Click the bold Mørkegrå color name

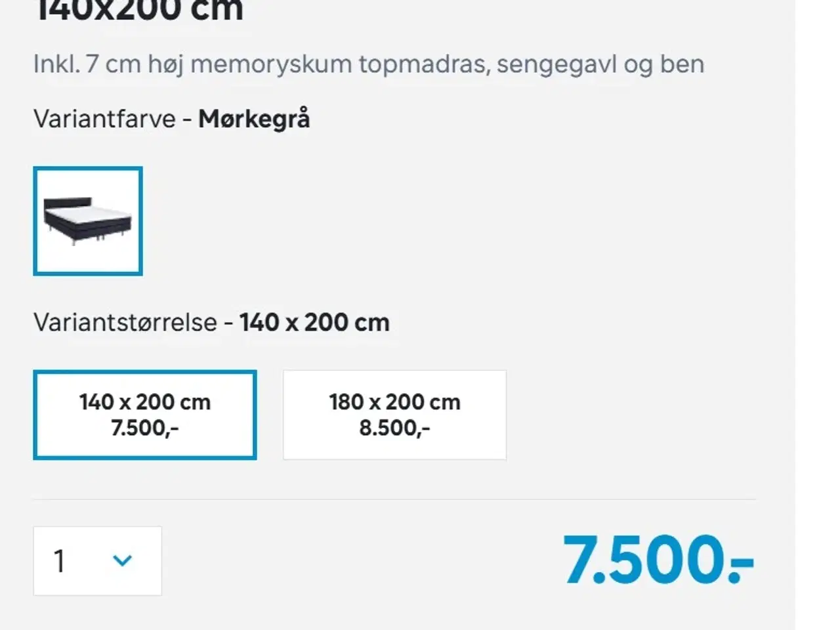[x=254, y=119]
